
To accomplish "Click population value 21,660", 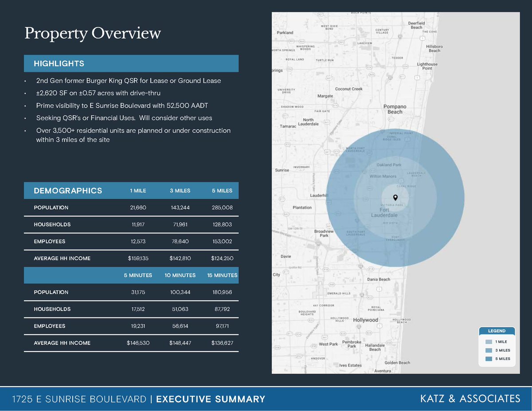I will coord(138,207).
